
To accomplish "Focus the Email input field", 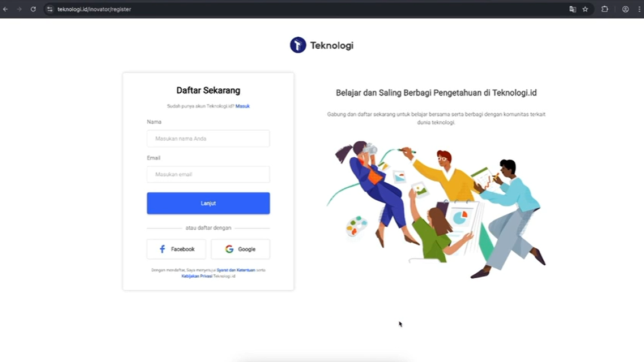I will [x=208, y=174].
